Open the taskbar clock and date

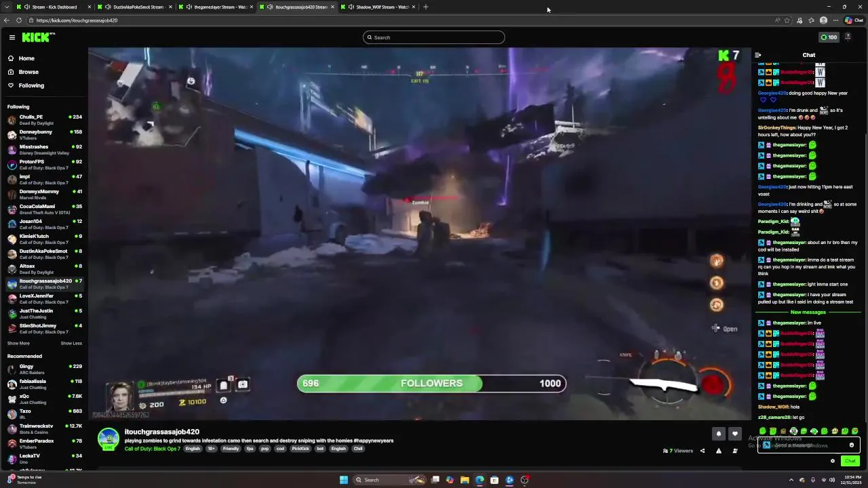[852, 480]
